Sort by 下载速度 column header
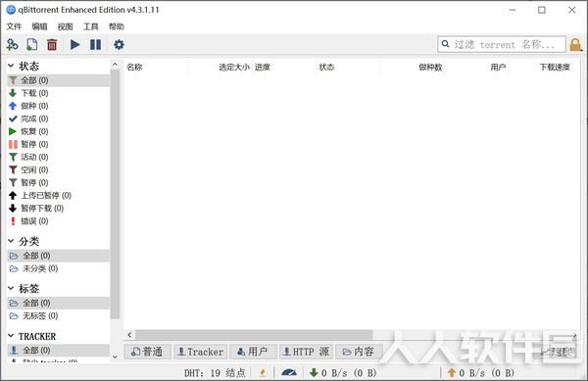Viewport: 588px width, 381px height. tap(555, 67)
